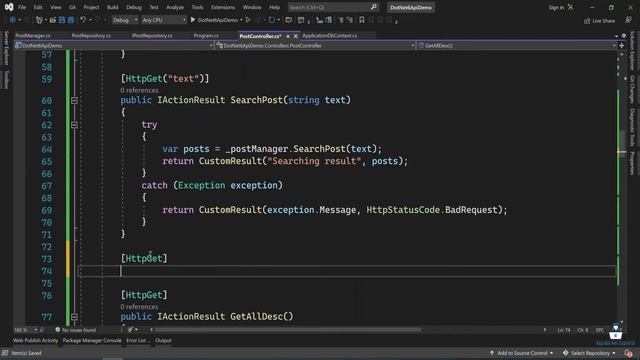Open the Git menu
The height and width of the screenshot is (360, 640).
[x=72, y=7]
